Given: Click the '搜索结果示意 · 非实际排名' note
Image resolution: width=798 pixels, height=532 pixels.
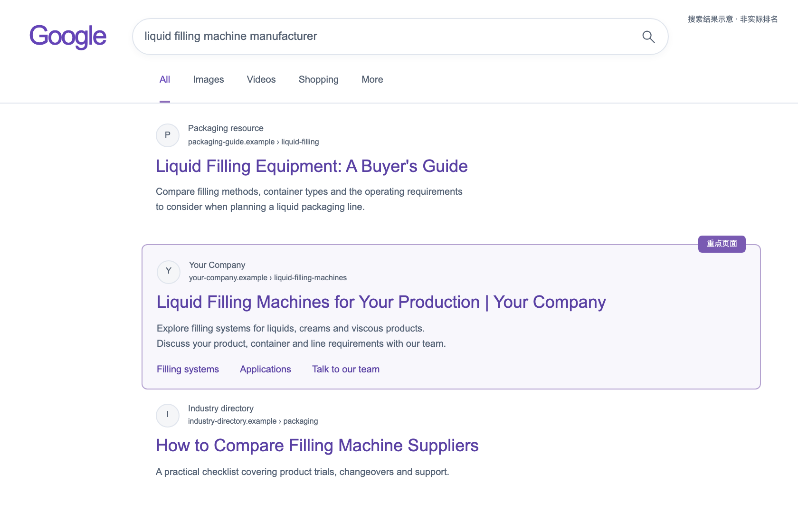Looking at the screenshot, I should point(733,19).
